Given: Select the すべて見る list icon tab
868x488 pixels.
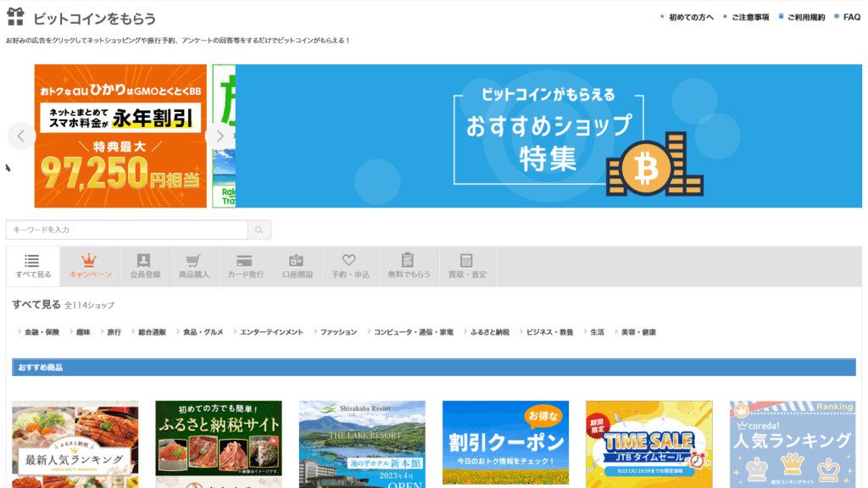Looking at the screenshot, I should click(33, 266).
